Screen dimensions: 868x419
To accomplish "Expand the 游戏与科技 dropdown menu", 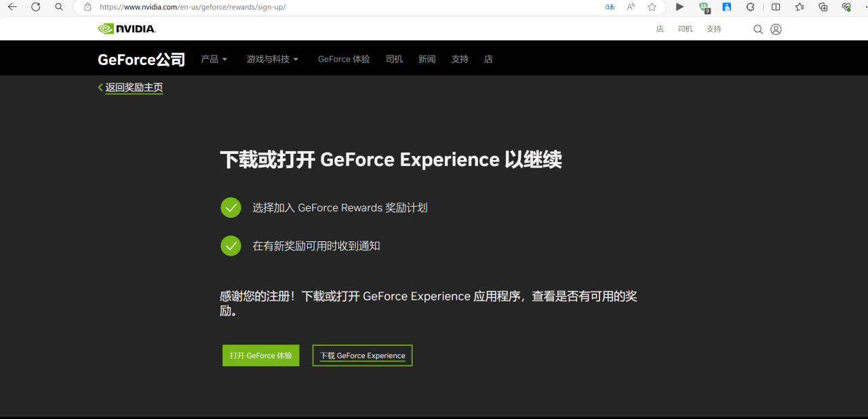I will coord(273,59).
